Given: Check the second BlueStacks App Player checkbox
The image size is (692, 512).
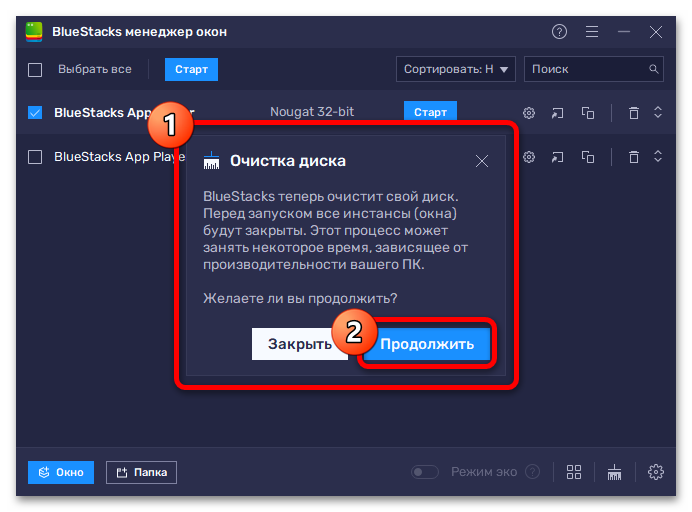Looking at the screenshot, I should [35, 157].
